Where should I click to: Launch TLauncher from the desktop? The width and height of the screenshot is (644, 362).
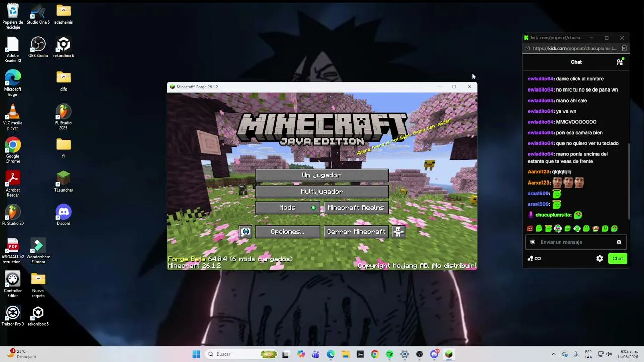click(x=64, y=182)
